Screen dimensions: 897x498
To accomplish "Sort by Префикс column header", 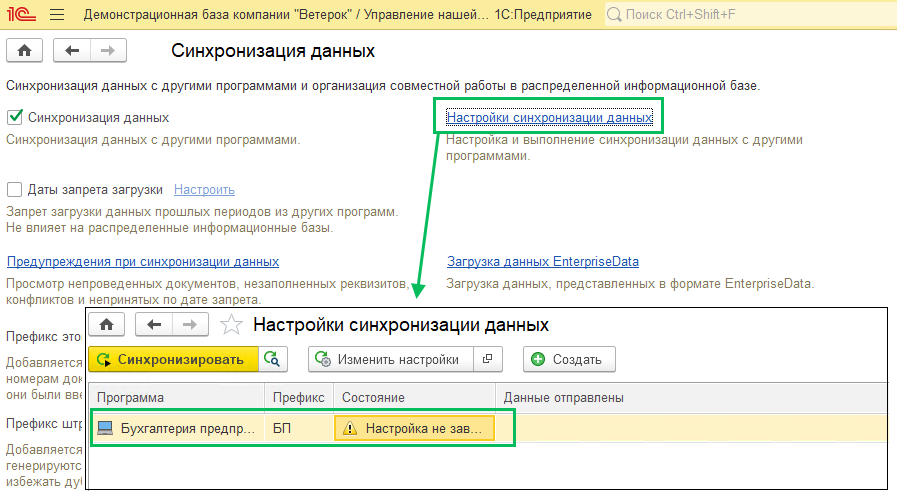I will (299, 397).
